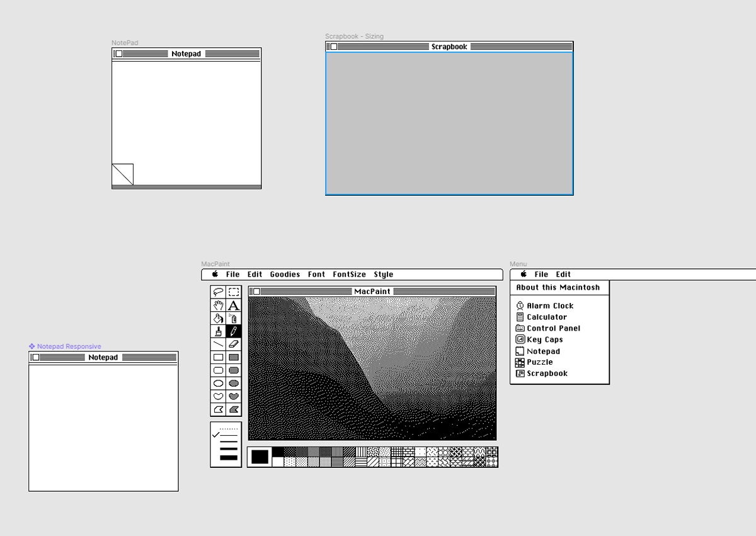Image resolution: width=756 pixels, height=536 pixels.
Task: Select the highlighted Pencil tool
Action: (234, 331)
